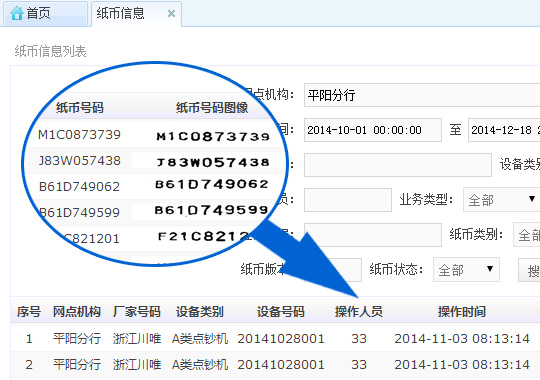The image size is (540, 380).
Task: Close the 纸币信息 tab
Action: (171, 13)
